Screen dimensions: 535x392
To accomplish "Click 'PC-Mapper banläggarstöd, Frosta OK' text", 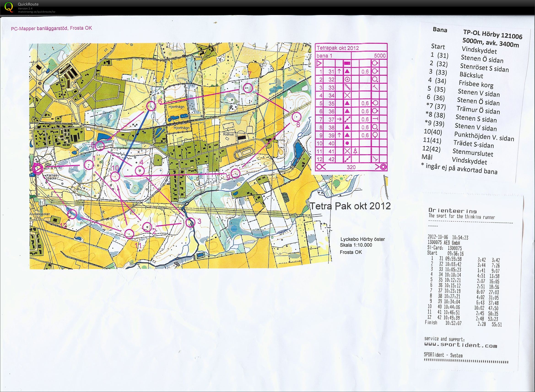I will pyautogui.click(x=51, y=28).
